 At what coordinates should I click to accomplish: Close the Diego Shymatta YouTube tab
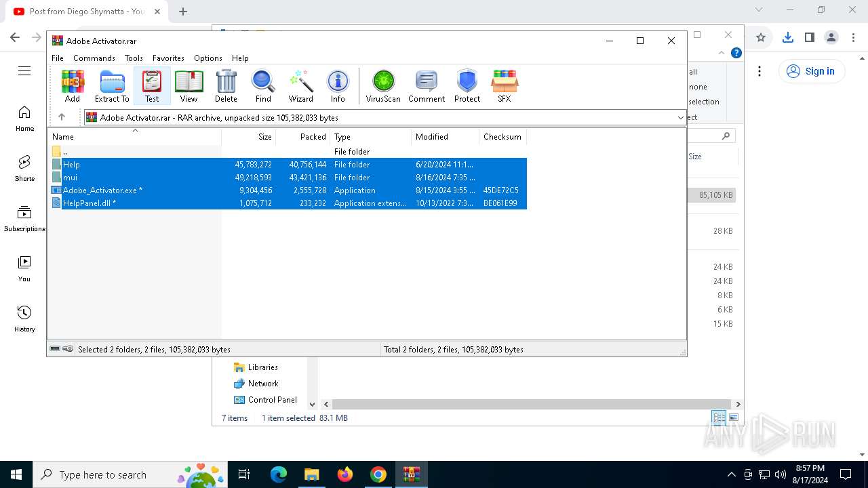pyautogui.click(x=157, y=11)
